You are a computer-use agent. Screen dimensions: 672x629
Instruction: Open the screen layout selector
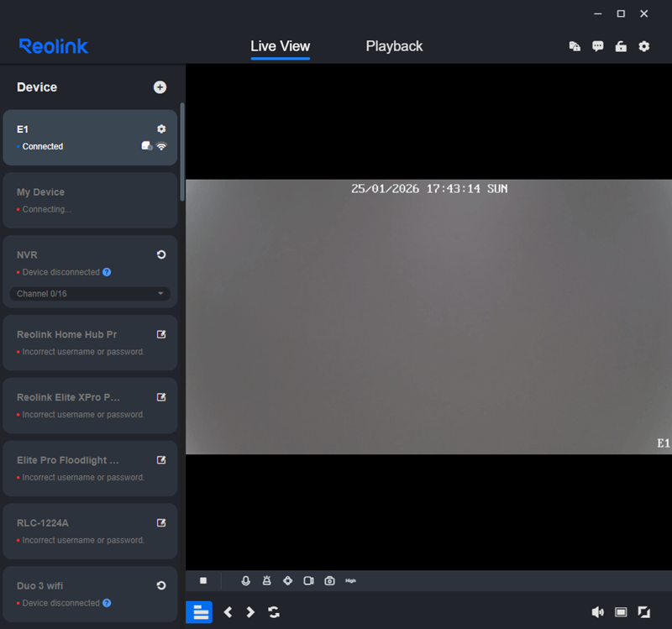[x=621, y=612]
